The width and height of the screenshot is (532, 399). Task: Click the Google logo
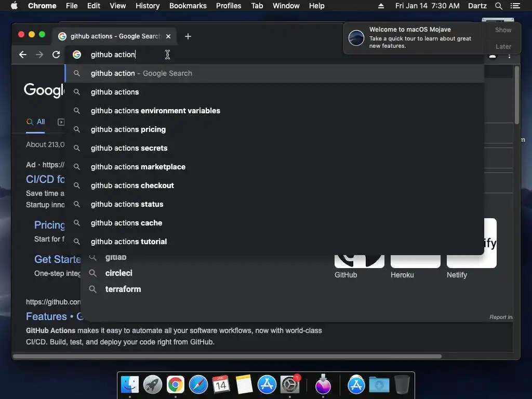coord(44,90)
